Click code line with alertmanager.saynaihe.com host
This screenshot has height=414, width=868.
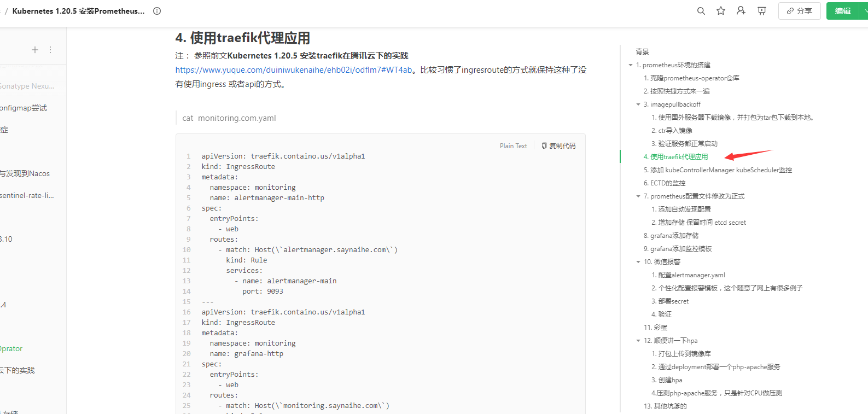point(308,250)
